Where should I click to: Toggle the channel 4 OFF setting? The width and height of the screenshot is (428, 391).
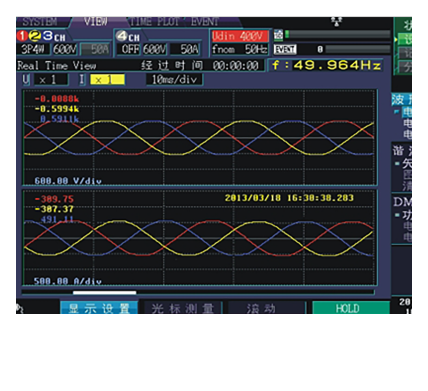pos(129,50)
